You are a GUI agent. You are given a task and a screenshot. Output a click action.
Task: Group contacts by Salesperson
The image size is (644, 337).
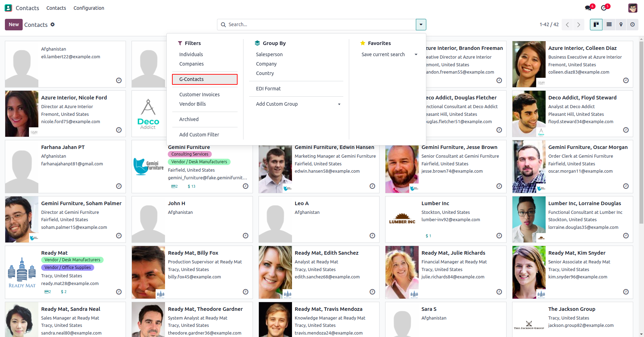point(269,54)
